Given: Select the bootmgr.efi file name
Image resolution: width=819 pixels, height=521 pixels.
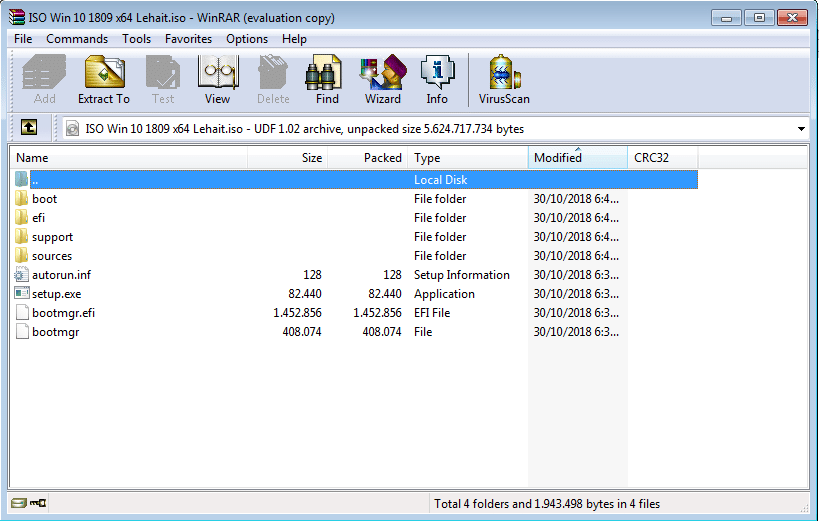Looking at the screenshot, I should (63, 312).
